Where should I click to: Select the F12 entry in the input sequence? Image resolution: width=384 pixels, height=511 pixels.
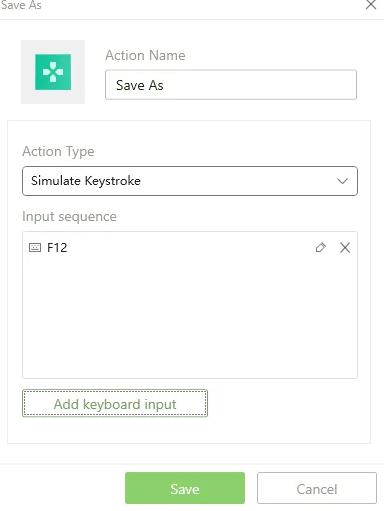(190, 248)
